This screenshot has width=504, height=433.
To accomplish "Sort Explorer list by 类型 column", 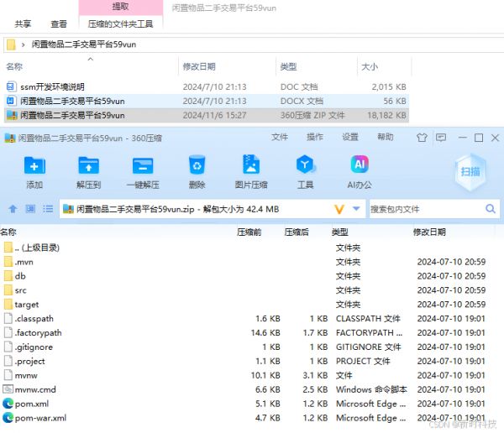I will 288,66.
